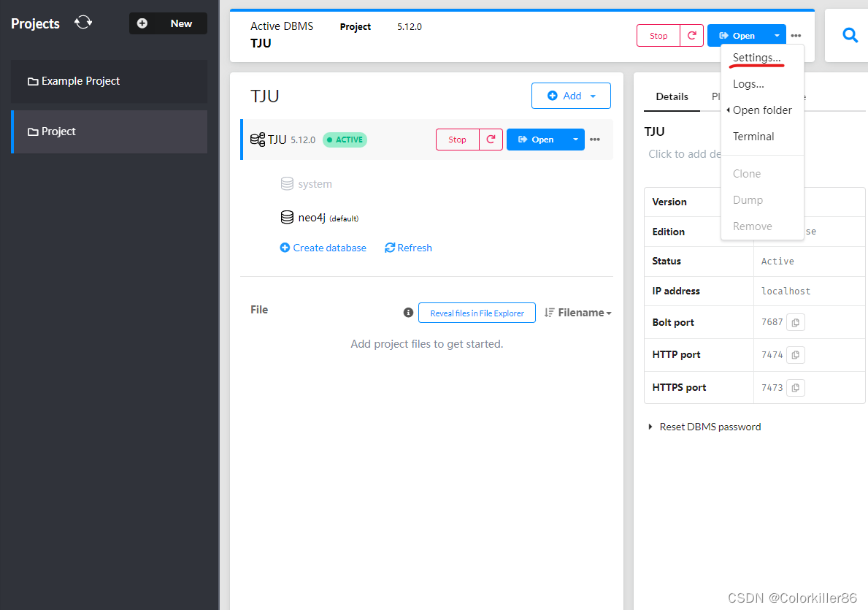
Task: Click the database icon beside neo4j default
Action: 286,217
